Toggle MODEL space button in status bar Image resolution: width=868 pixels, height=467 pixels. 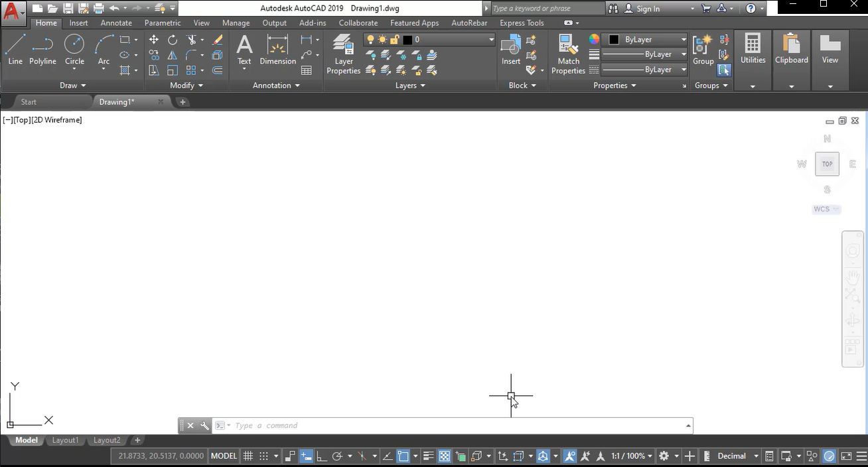(x=224, y=456)
